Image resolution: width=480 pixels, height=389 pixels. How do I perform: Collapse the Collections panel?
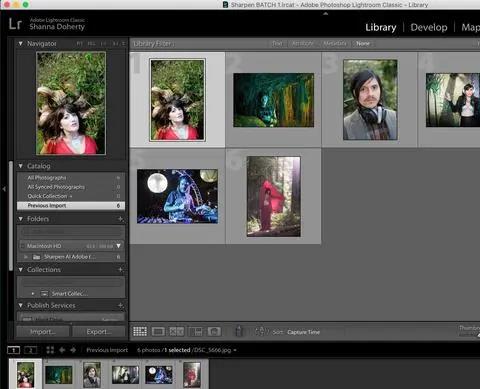point(20,269)
